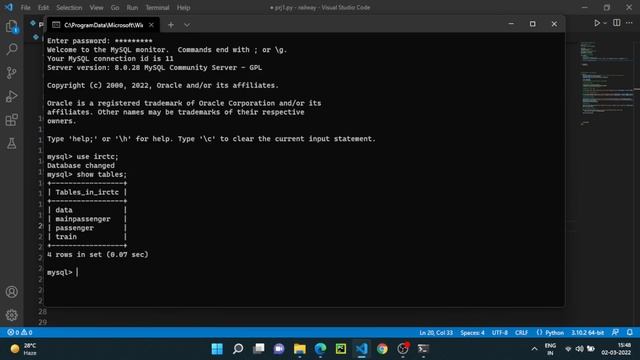Open notifications bell in status bar
Image resolution: width=640 pixels, height=360 pixels.
(630, 333)
